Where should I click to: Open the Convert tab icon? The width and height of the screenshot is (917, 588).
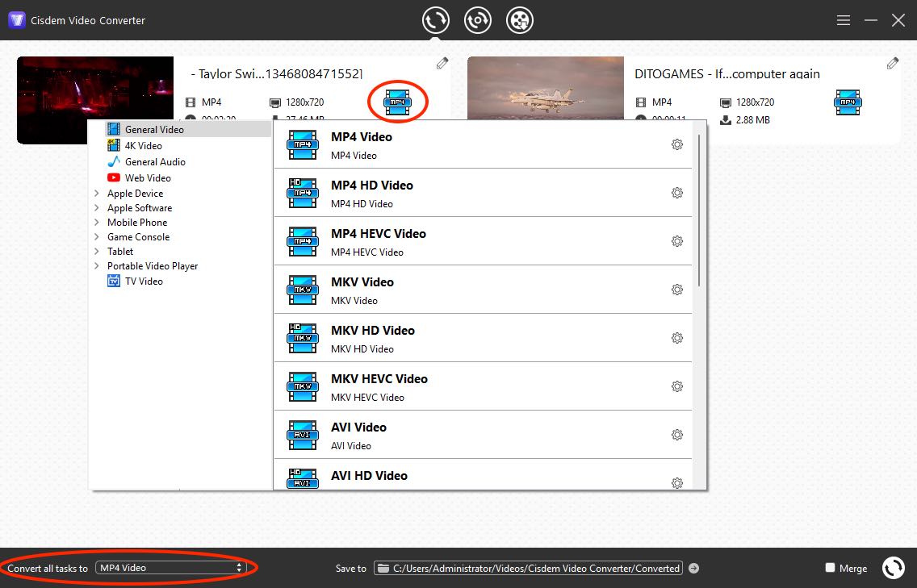click(x=436, y=20)
